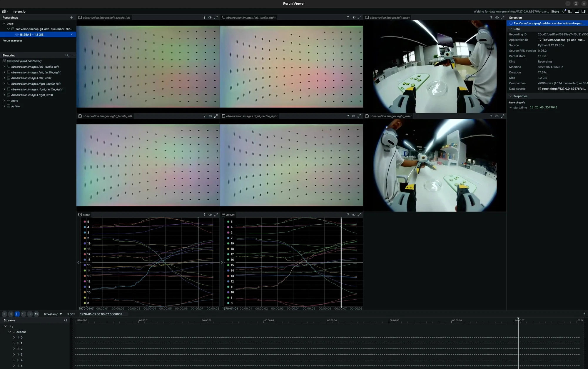Add a recording with the plus icon

[71, 18]
